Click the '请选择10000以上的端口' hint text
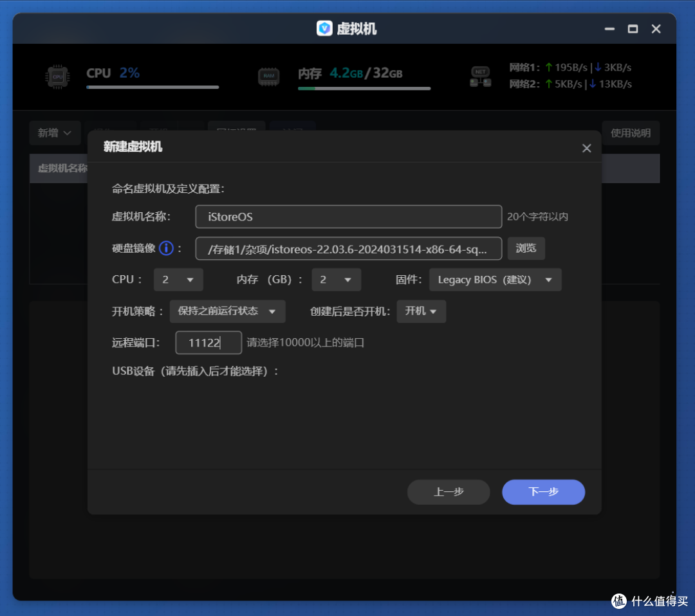 click(306, 342)
